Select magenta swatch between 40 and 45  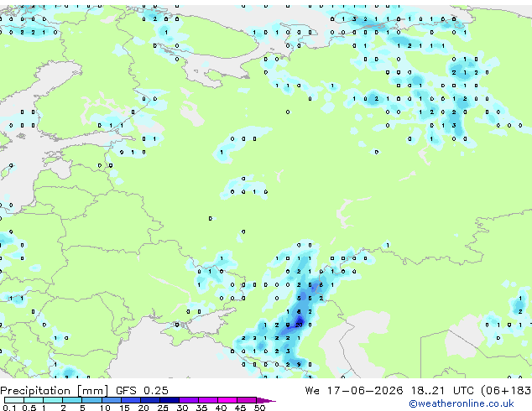(x=227, y=400)
